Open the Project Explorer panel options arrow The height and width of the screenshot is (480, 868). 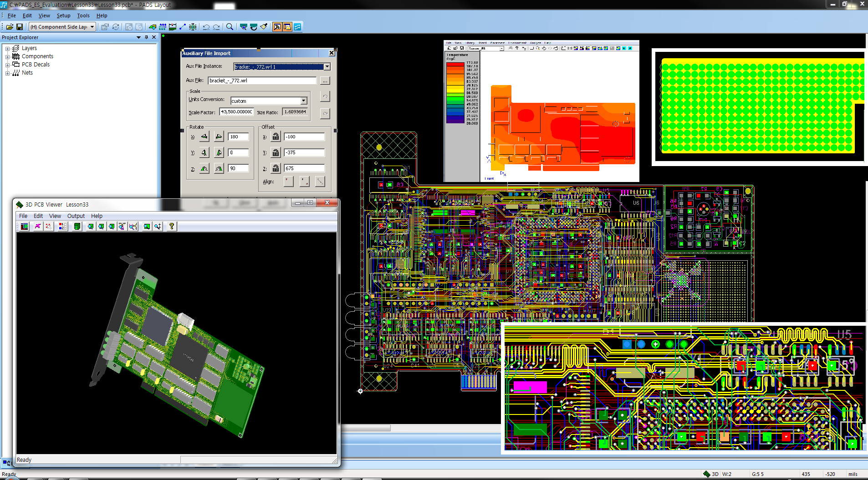tap(138, 37)
